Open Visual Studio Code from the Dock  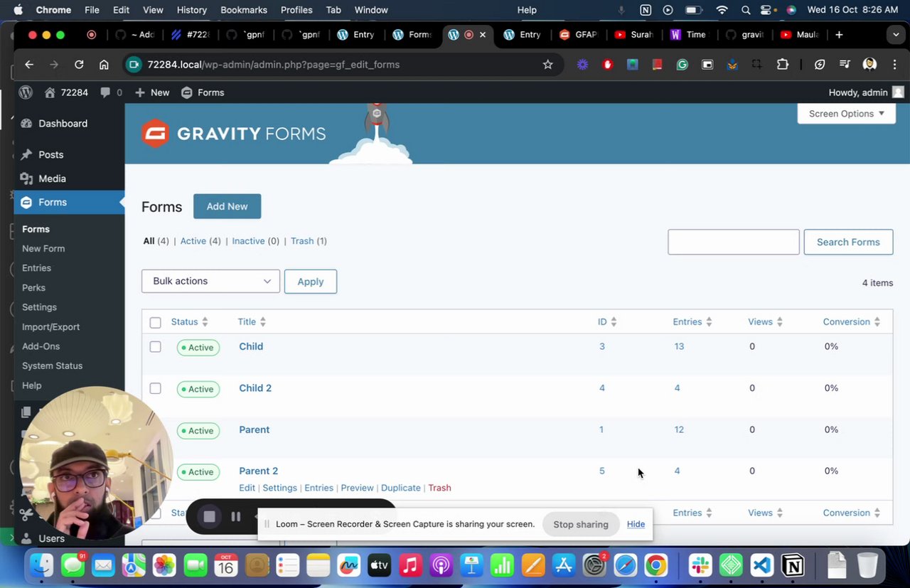pyautogui.click(x=761, y=566)
